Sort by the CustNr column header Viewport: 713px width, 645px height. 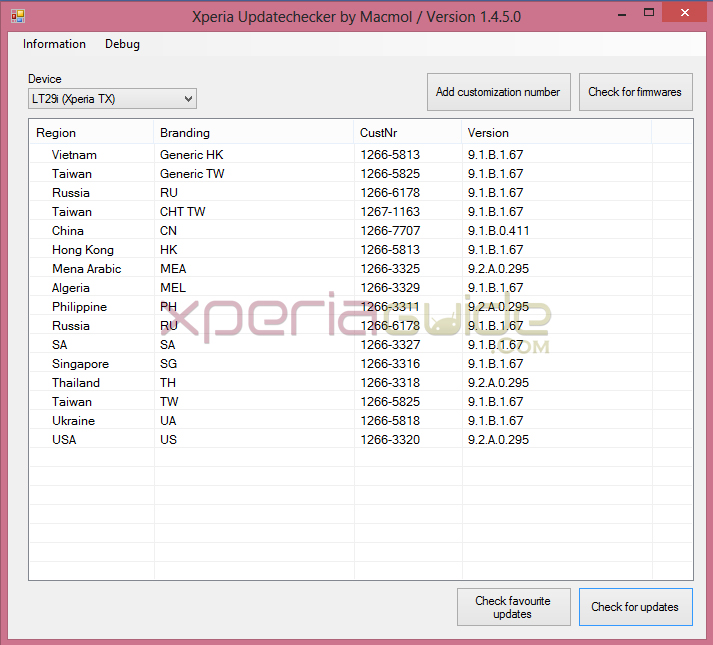pos(407,133)
